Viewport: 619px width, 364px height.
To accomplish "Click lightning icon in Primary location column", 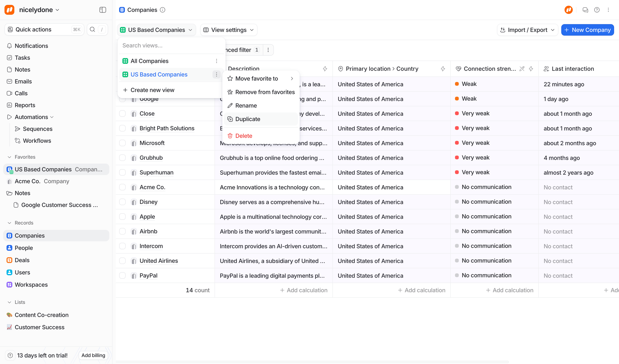I will (443, 69).
